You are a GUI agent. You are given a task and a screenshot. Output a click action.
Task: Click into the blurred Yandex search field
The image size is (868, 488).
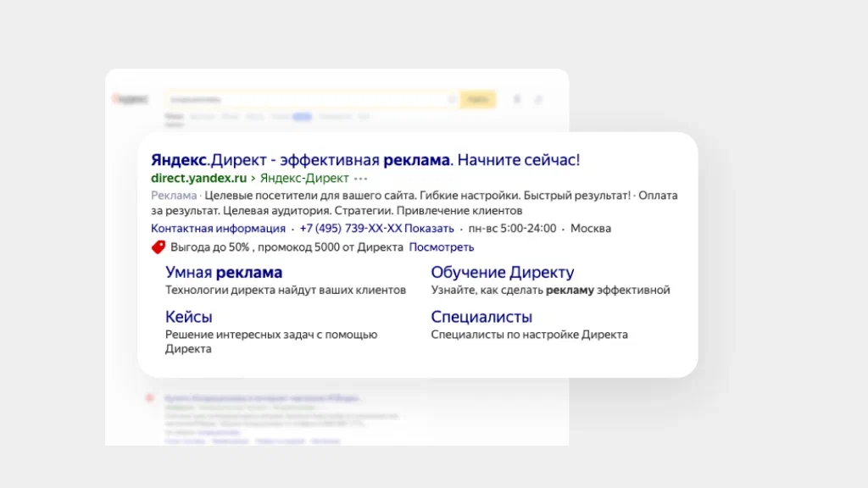point(312,100)
